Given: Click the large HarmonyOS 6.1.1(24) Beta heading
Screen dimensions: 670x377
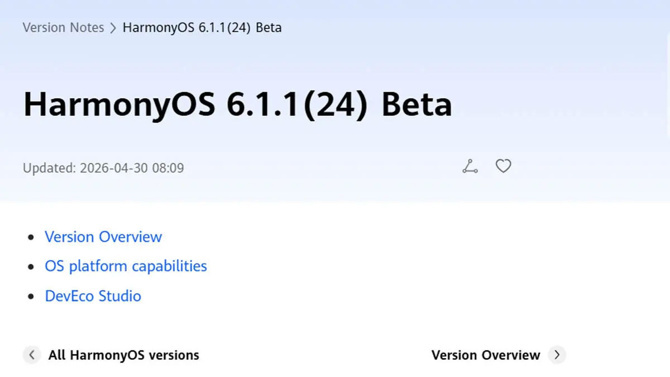Looking at the screenshot, I should click(x=238, y=104).
